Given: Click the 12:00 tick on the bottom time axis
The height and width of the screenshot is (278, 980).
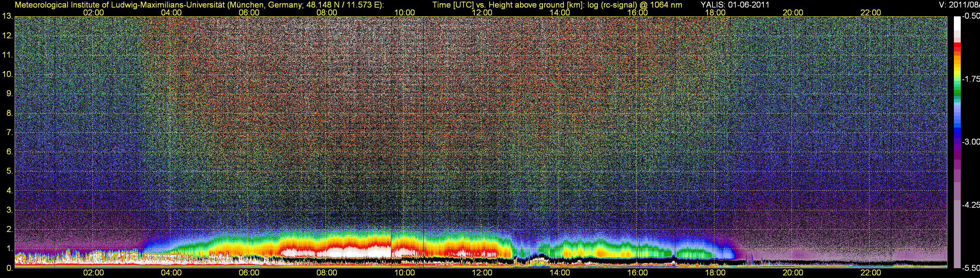Looking at the screenshot, I should [482, 273].
